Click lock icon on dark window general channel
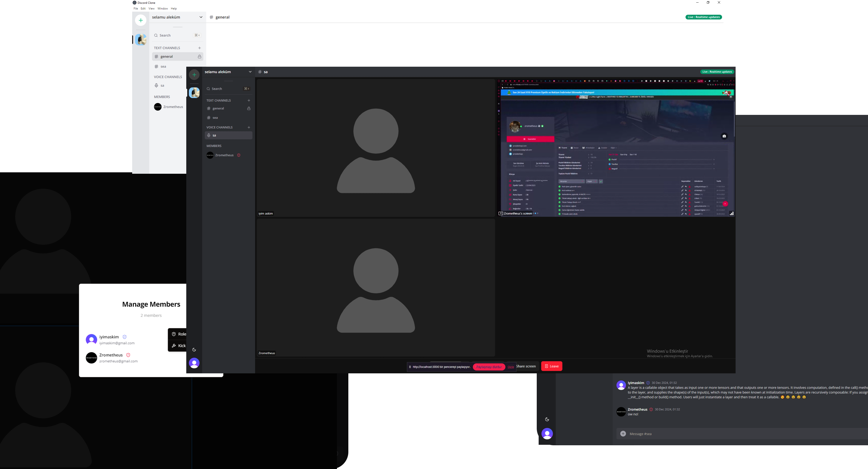Viewport: 868px width, 469px height. pyautogui.click(x=249, y=108)
